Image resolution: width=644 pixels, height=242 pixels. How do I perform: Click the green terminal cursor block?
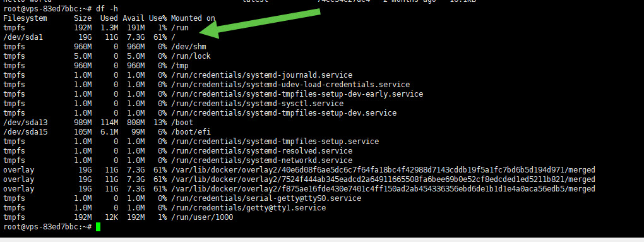98,227
